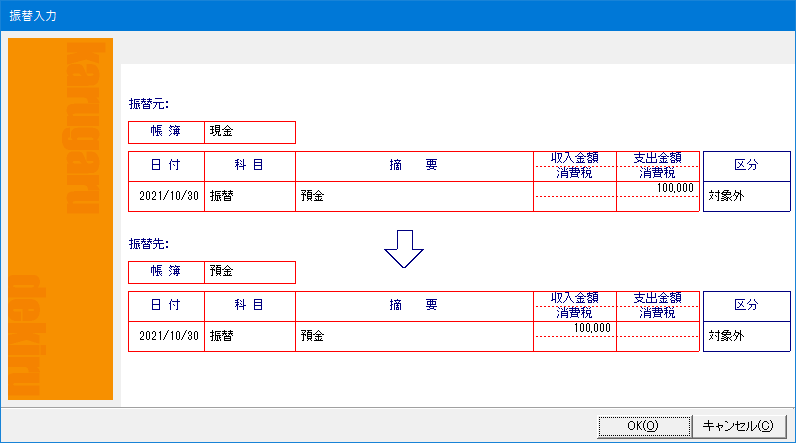Click the 振替元 科目 cell showing 振替
The height and width of the screenshot is (443, 796).
coord(250,196)
